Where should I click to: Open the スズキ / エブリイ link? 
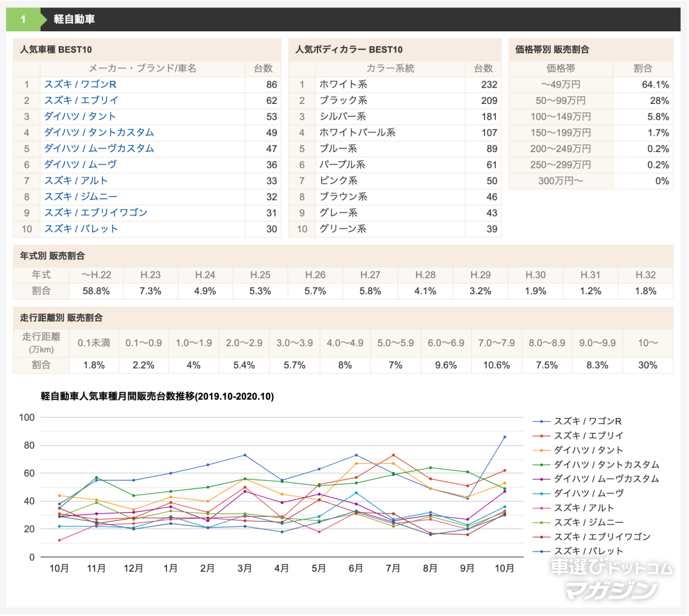tap(81, 100)
